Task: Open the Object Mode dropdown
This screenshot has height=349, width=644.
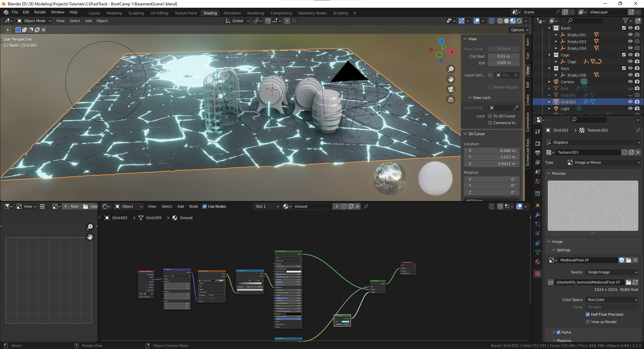Action: (34, 21)
